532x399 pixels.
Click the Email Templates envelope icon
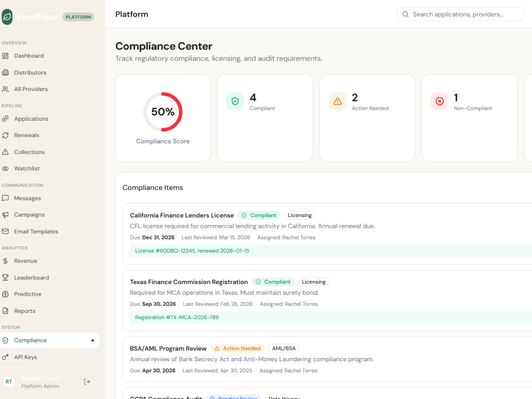tap(5, 231)
